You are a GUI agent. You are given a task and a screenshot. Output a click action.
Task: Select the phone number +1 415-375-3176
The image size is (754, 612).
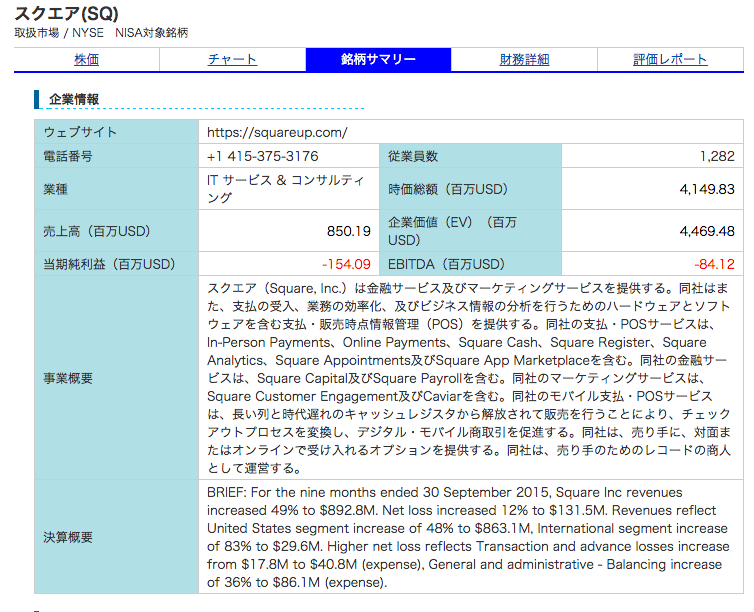pos(263,156)
